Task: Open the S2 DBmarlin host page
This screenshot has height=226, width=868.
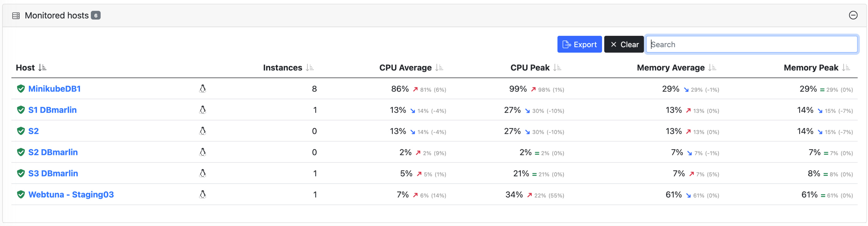Action: point(53,152)
